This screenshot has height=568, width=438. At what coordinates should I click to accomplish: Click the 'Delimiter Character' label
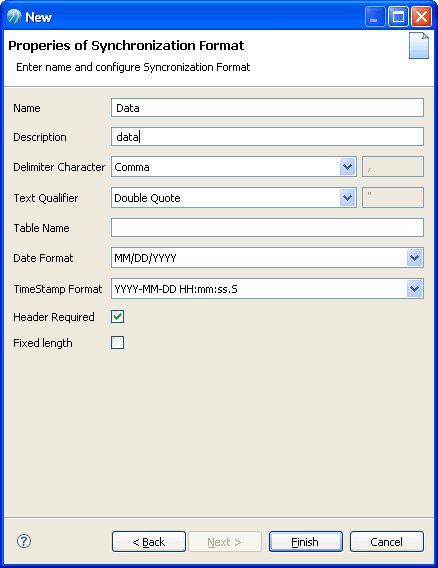(x=59, y=167)
